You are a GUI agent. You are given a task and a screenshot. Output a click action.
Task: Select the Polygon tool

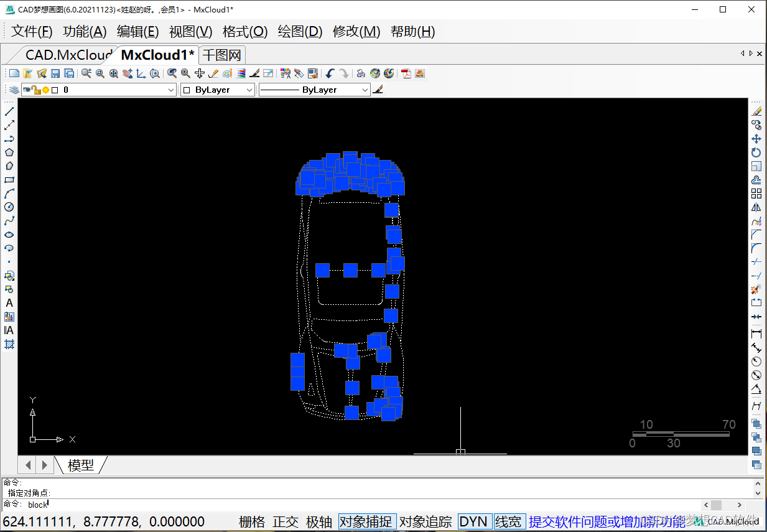pyautogui.click(x=9, y=152)
